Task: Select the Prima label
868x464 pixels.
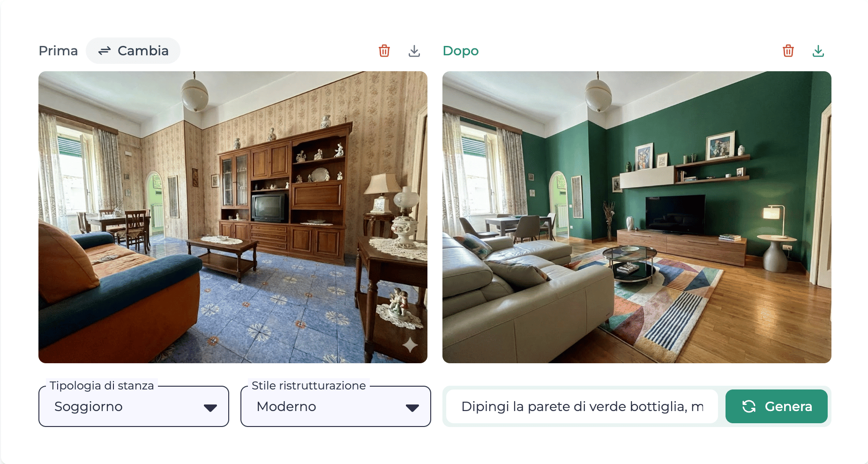Action: point(58,51)
